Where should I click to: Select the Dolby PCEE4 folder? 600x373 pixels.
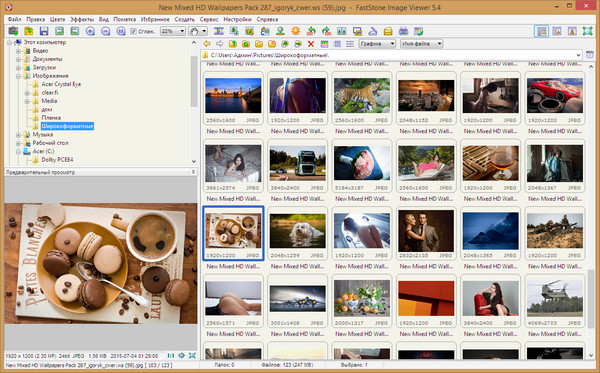(x=57, y=160)
